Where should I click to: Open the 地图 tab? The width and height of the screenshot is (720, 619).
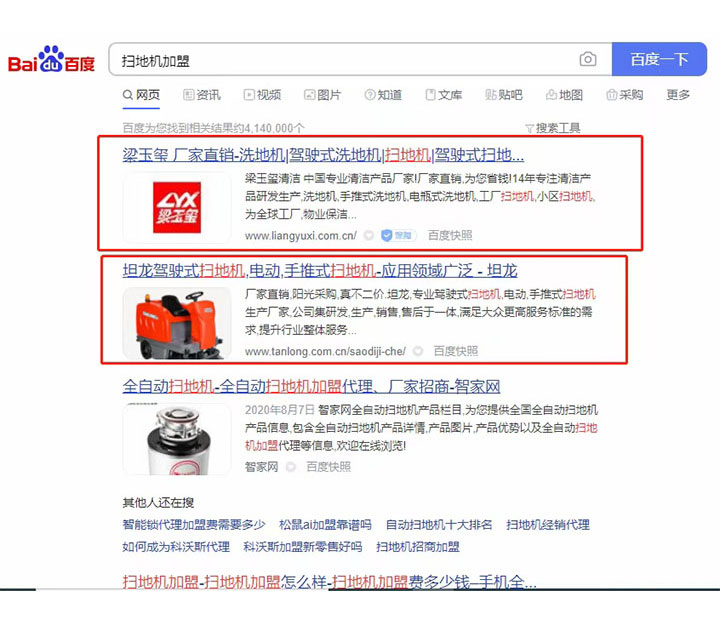[x=564, y=95]
